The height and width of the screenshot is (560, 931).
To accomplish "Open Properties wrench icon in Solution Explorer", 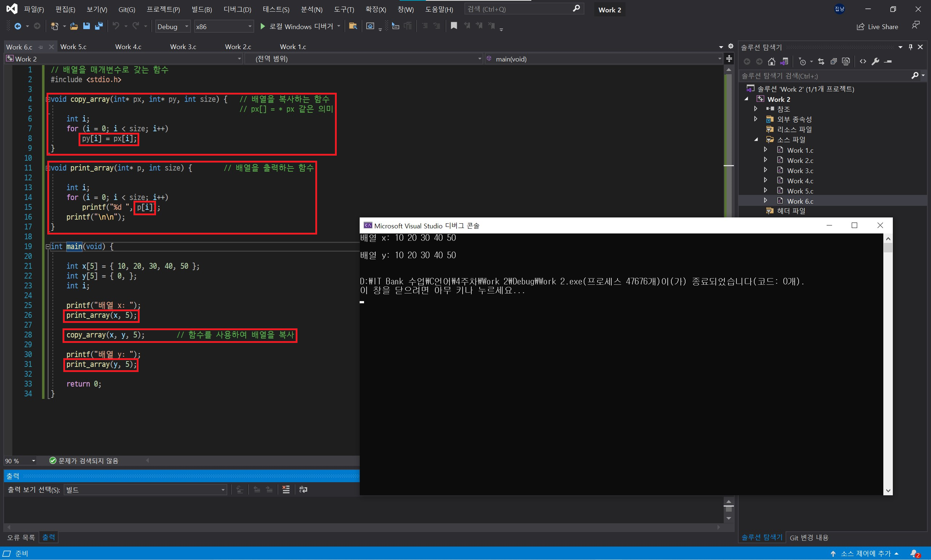I will pos(875,61).
